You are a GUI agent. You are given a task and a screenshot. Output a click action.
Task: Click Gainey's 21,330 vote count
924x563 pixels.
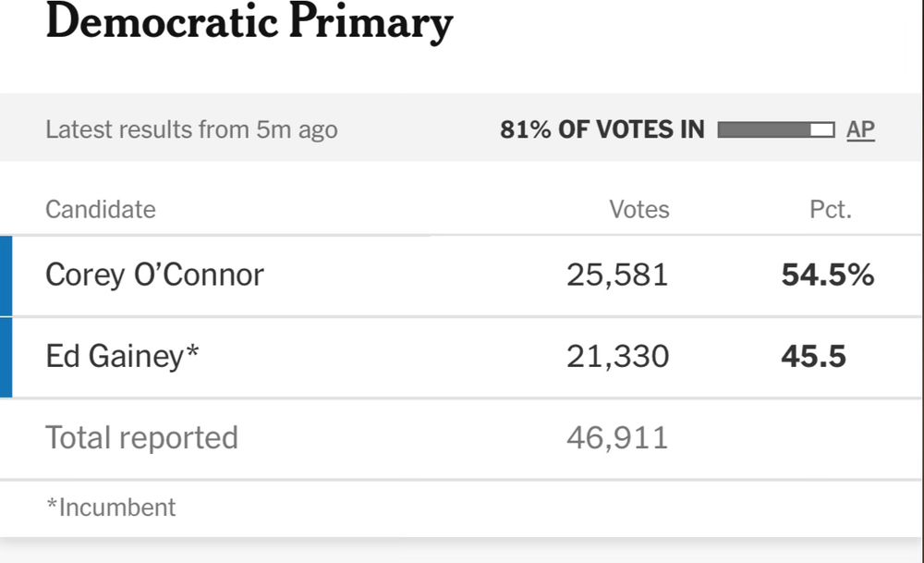[x=617, y=357]
